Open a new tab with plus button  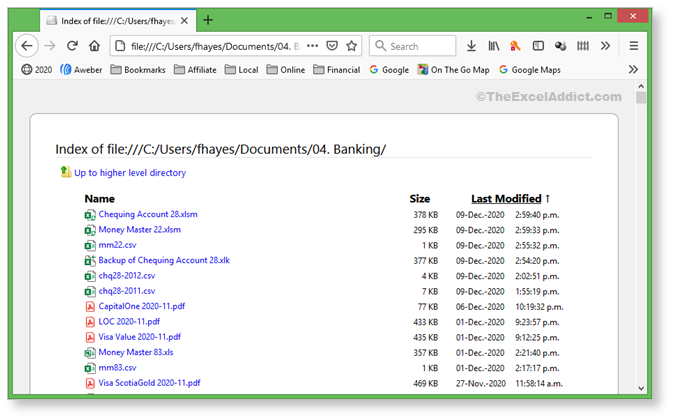208,20
